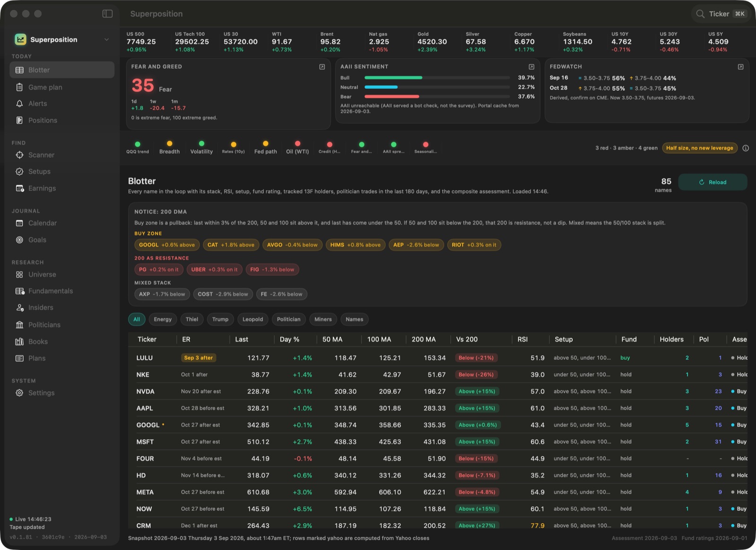This screenshot has height=550, width=756.
Task: Filter blotter by Miners
Action: point(323,320)
